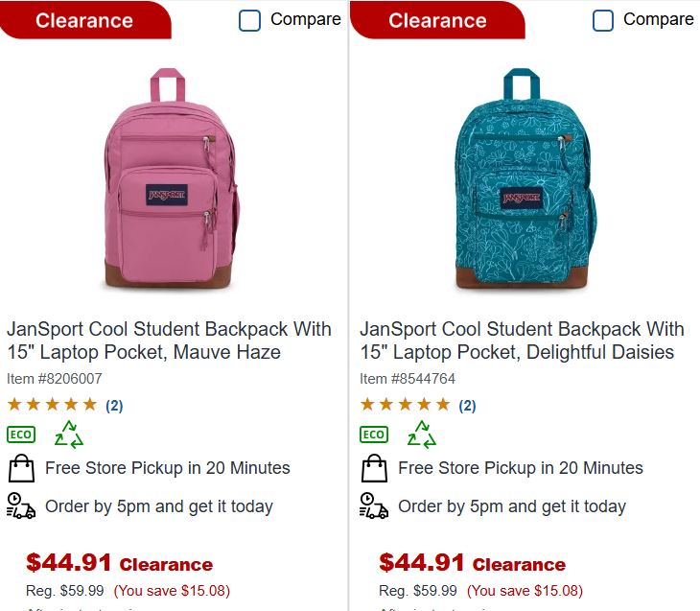Screen dimensions: 700x611
Task: Click delivery truck icon for Mauve Haze backpack
Action: point(21,506)
